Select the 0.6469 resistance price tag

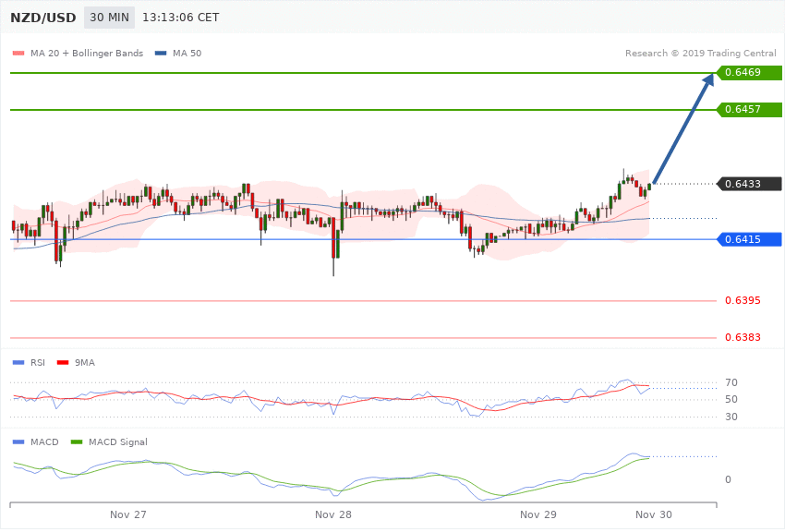(x=750, y=73)
